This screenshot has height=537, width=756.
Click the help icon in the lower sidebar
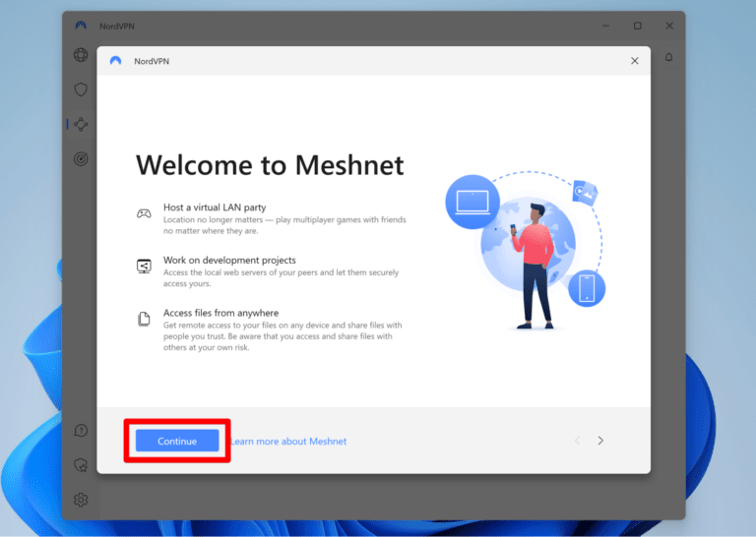click(81, 430)
